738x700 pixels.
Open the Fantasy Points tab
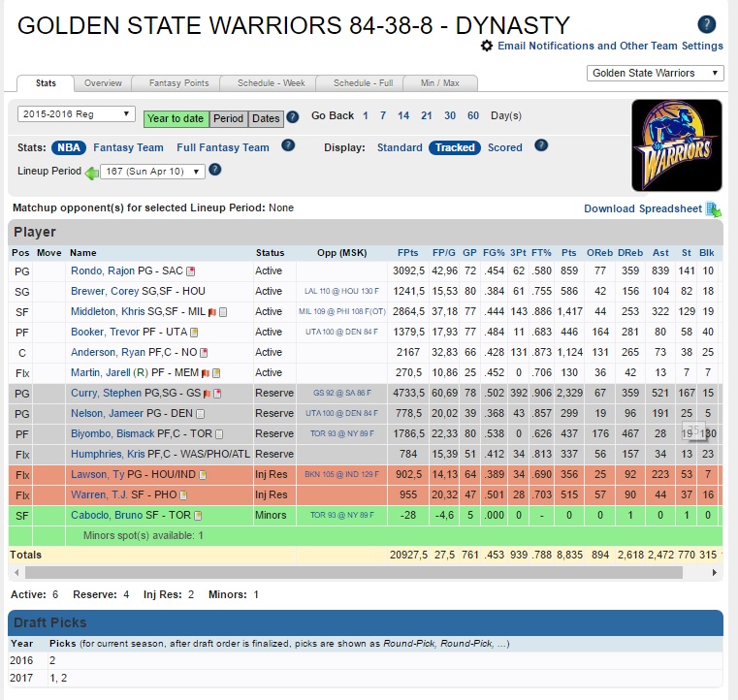coord(178,83)
